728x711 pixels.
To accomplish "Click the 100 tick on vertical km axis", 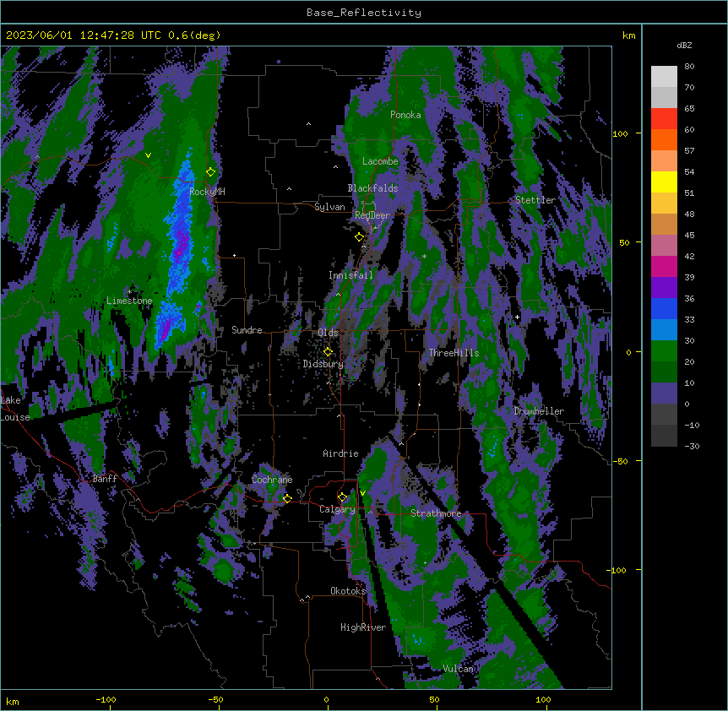I will (x=620, y=133).
